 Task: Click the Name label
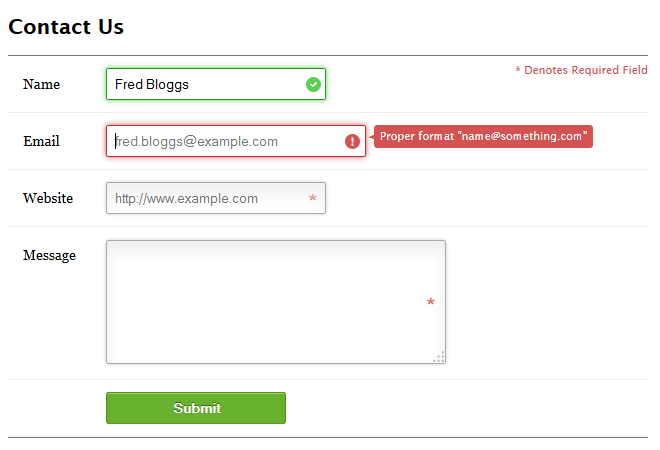pos(41,84)
